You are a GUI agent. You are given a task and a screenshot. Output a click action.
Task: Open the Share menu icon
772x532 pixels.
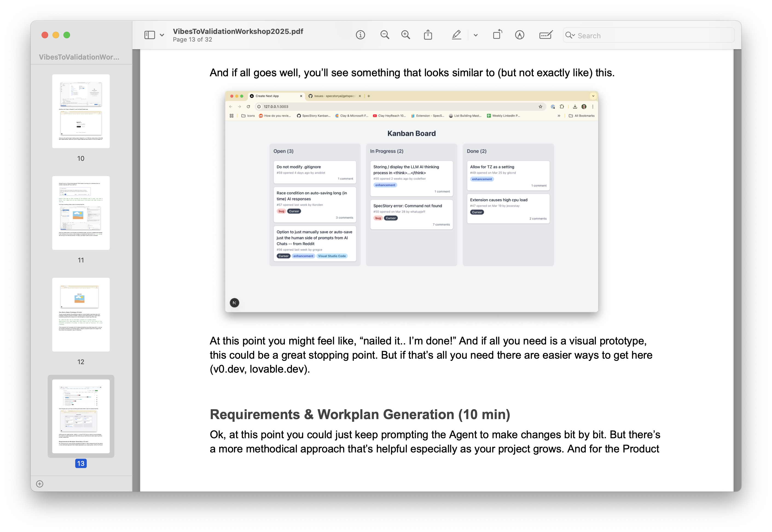[x=428, y=35]
